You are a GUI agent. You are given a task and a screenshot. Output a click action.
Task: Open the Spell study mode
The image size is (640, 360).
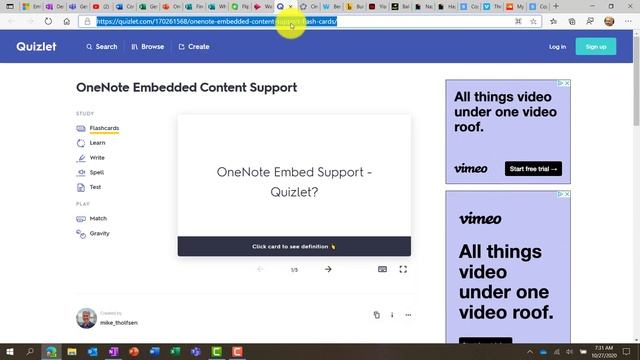coord(96,172)
